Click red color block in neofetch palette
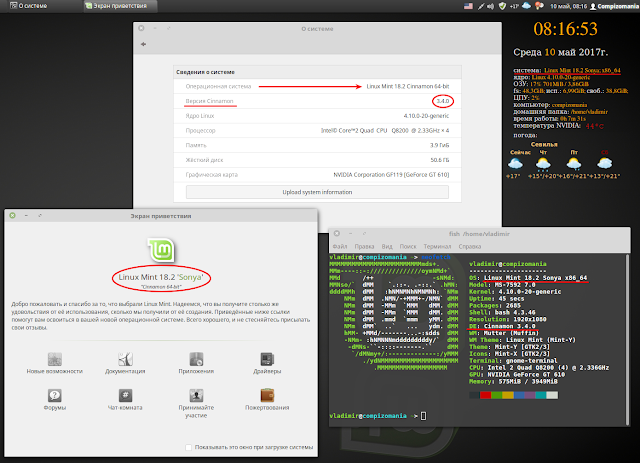640x463 pixels. point(485,395)
